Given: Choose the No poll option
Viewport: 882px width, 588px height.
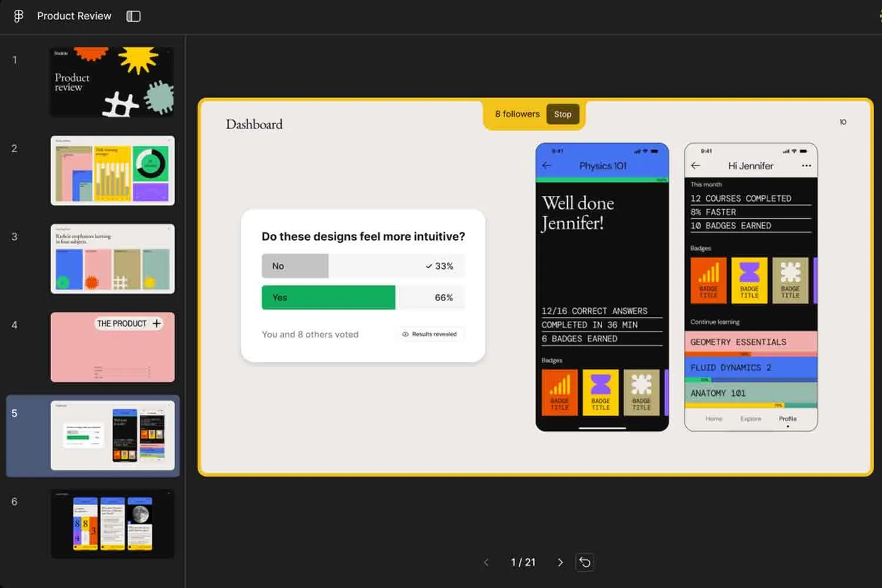Looking at the screenshot, I should click(363, 266).
